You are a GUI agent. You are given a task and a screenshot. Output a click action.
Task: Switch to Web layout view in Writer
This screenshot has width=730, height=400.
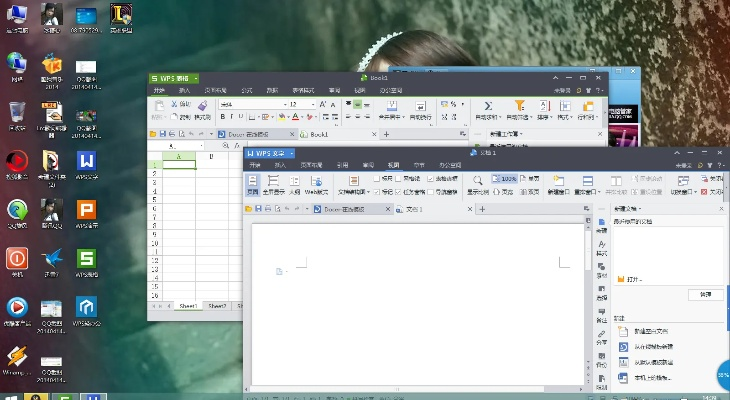316,185
